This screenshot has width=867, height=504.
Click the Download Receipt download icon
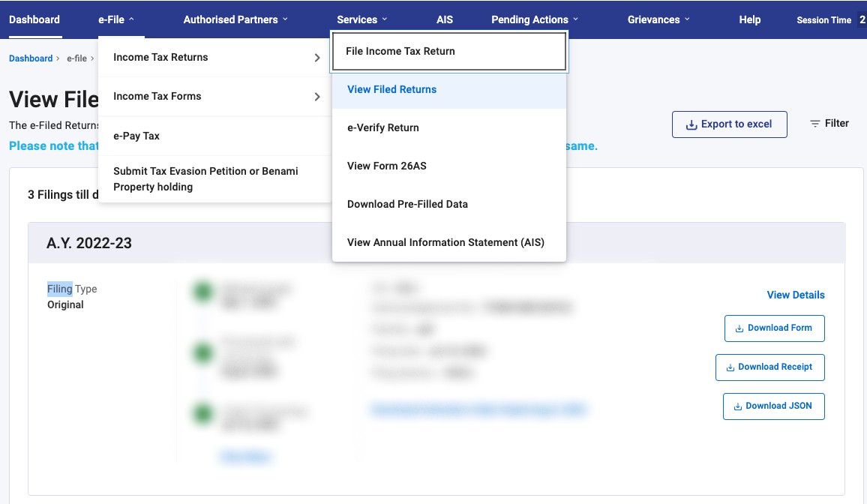pyautogui.click(x=729, y=367)
